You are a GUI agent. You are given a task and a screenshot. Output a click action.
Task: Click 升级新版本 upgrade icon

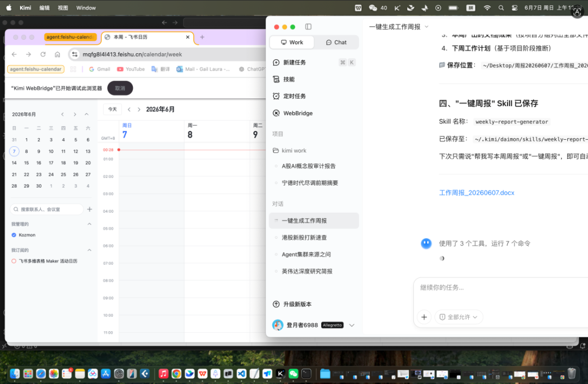click(x=276, y=304)
